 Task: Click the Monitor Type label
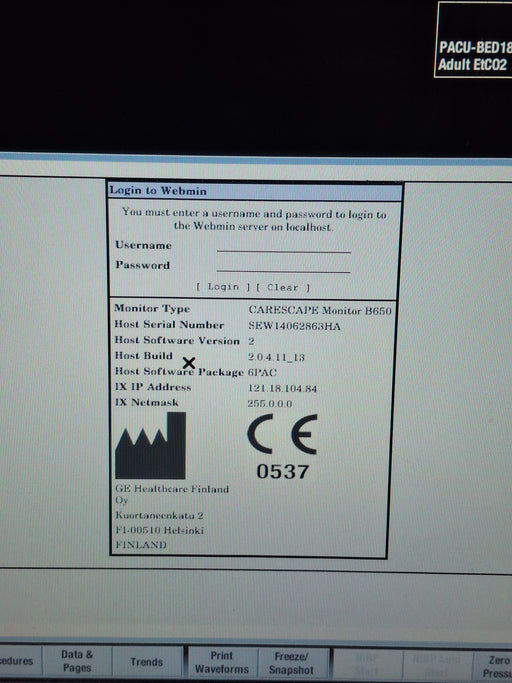[152, 308]
